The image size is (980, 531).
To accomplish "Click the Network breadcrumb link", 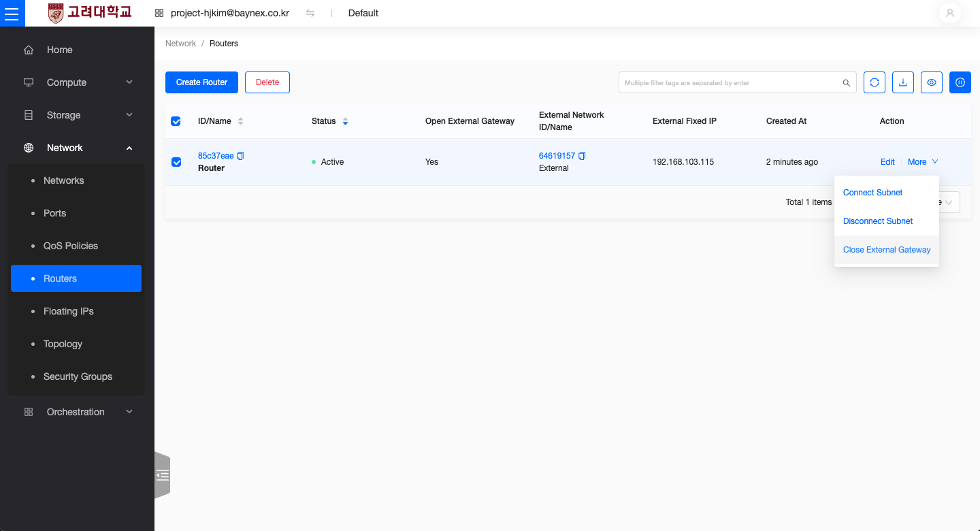I will [180, 44].
